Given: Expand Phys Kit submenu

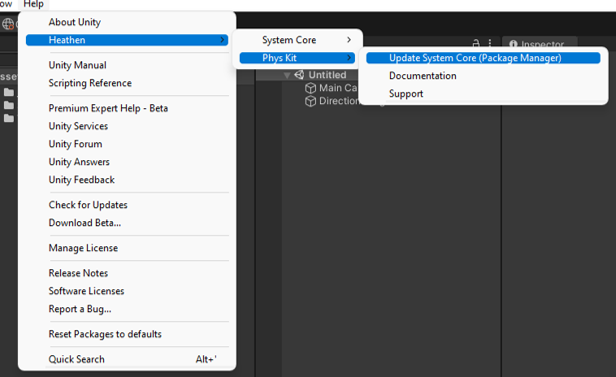Looking at the screenshot, I should click(297, 58).
